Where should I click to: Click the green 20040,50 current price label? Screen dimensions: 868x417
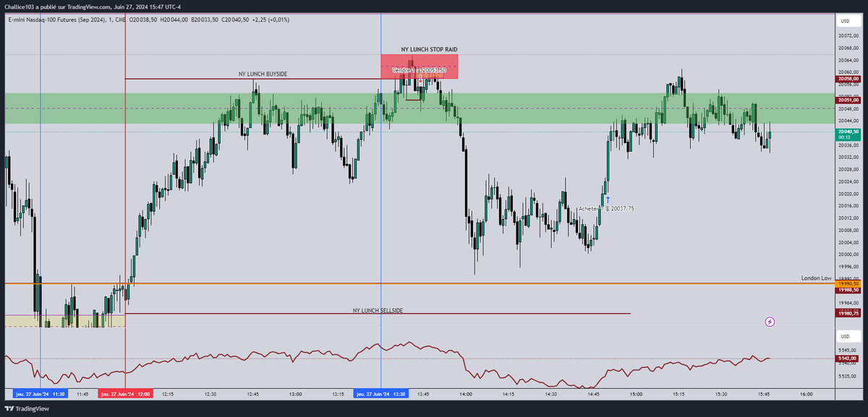coord(848,134)
